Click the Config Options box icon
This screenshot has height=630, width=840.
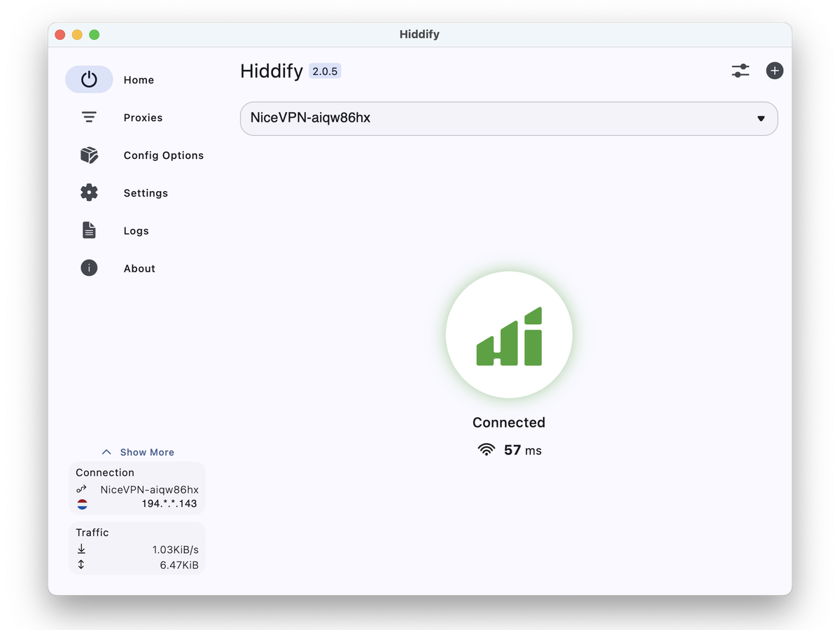[89, 155]
